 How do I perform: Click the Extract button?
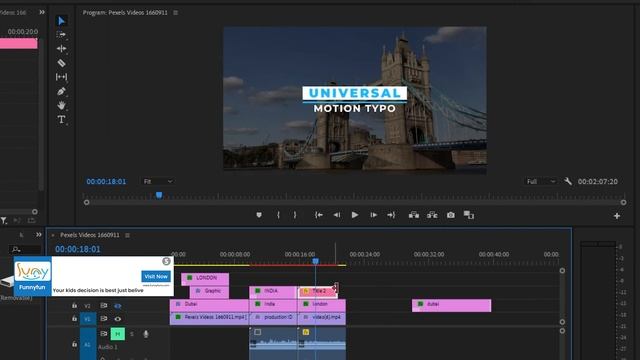432,215
